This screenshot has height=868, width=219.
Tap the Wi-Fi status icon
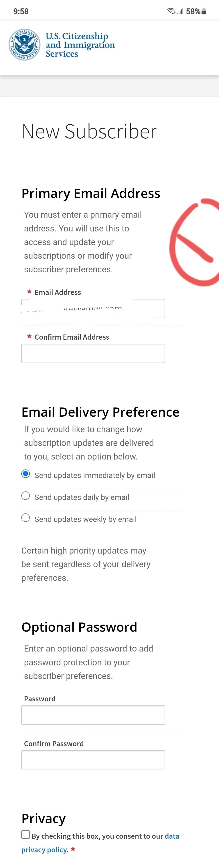(171, 11)
